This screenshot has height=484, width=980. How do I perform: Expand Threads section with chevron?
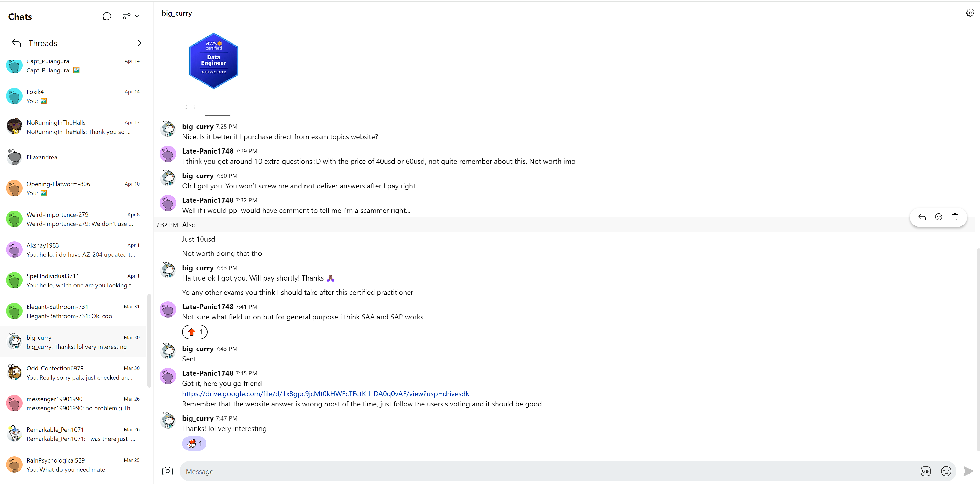coord(139,43)
